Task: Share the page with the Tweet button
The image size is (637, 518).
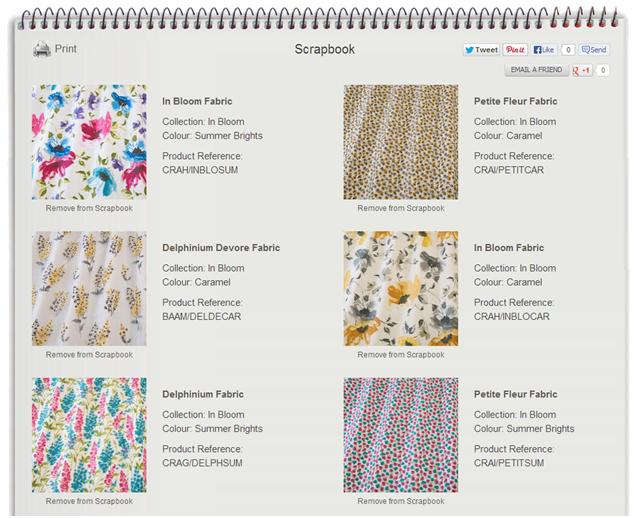Action: (481, 50)
